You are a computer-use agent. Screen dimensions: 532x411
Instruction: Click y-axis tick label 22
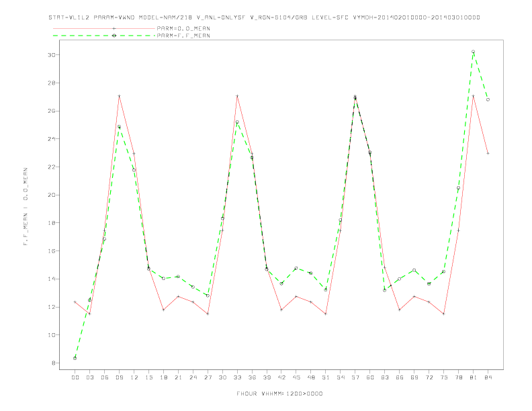[51, 167]
